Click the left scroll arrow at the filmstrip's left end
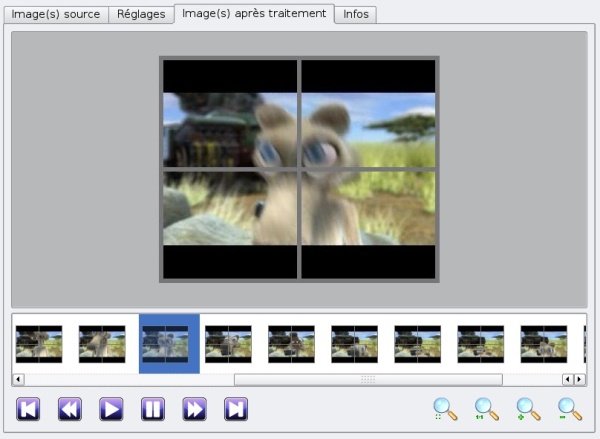Viewport: 600px width, 439px height. (x=18, y=379)
